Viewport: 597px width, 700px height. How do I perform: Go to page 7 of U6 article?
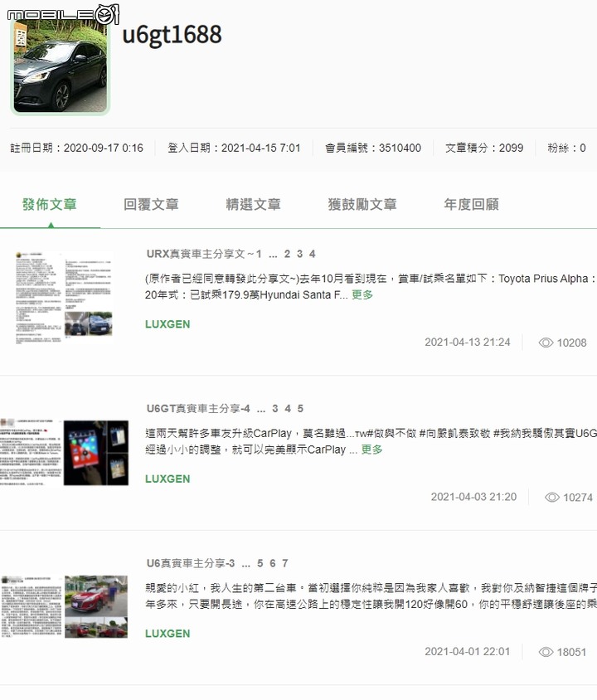pos(285,563)
